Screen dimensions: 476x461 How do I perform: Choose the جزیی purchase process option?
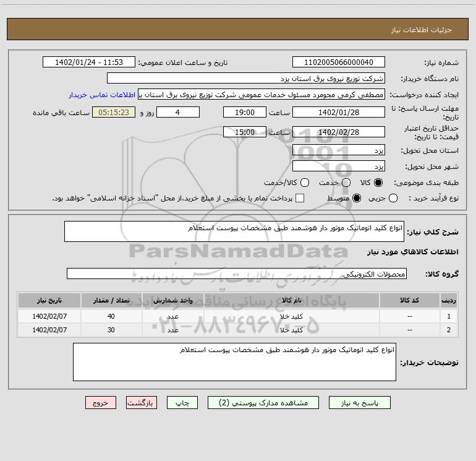[x=393, y=198]
